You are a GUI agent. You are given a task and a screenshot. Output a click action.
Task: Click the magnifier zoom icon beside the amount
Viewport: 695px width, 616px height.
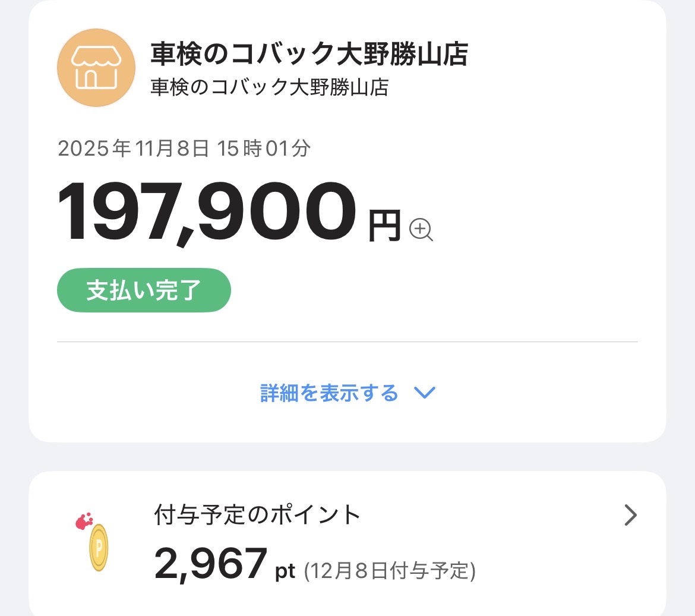421,229
